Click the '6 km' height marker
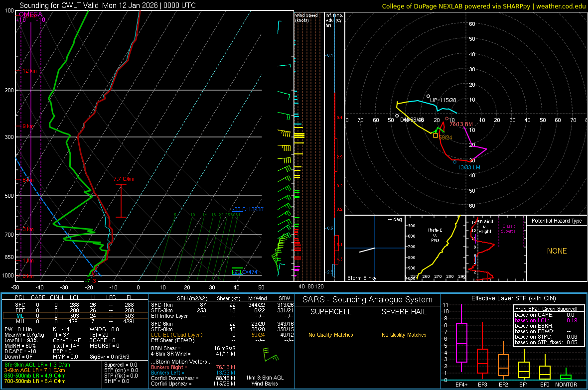The width and height of the screenshot is (588, 390). [x=28, y=180]
